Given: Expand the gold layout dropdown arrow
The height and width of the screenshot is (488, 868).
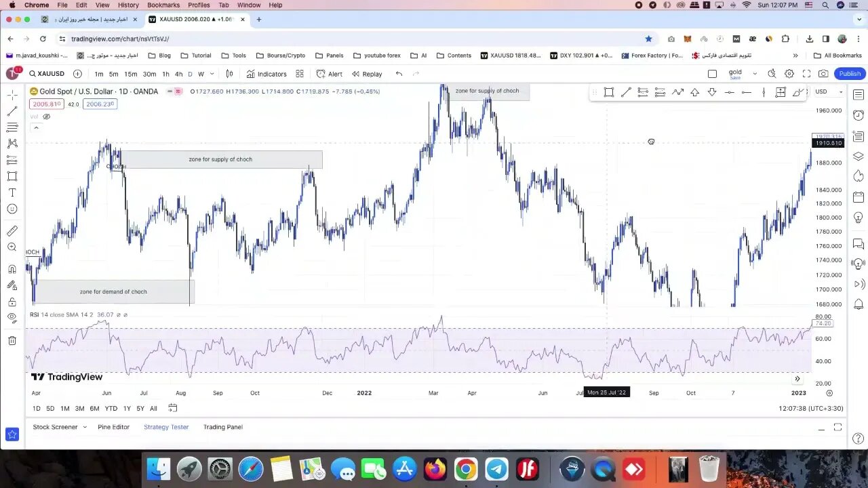Looking at the screenshot, I should click(755, 74).
